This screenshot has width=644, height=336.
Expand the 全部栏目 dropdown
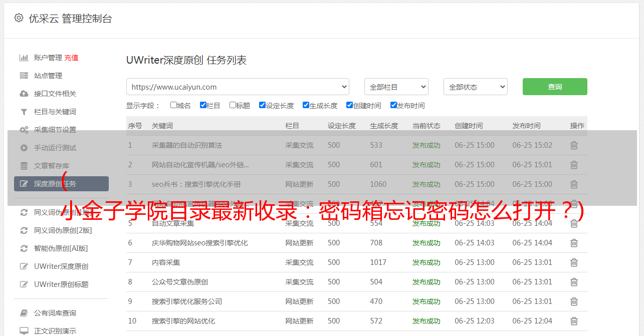396,87
